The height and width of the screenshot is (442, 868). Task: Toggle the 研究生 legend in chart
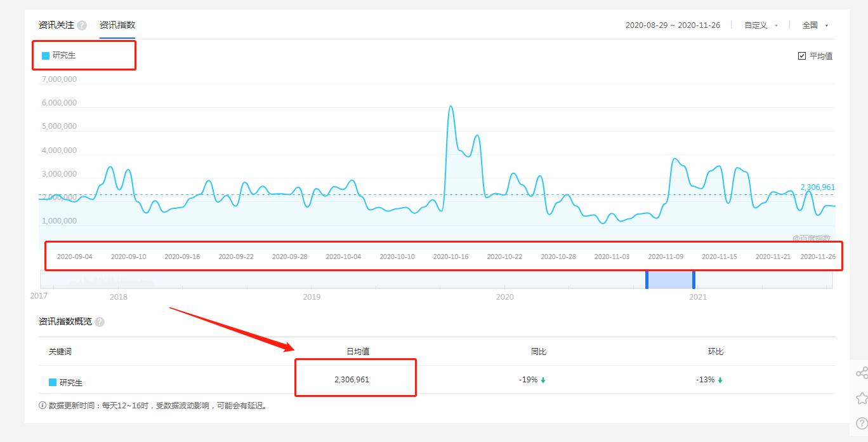59,55
